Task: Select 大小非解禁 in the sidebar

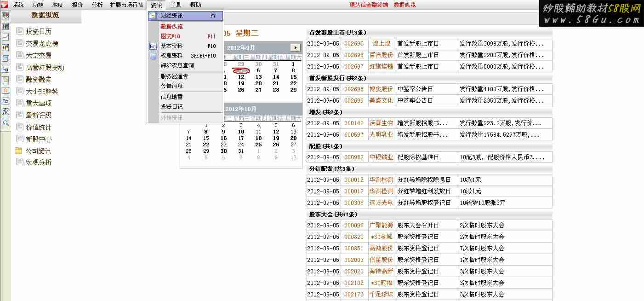Action: [42, 92]
